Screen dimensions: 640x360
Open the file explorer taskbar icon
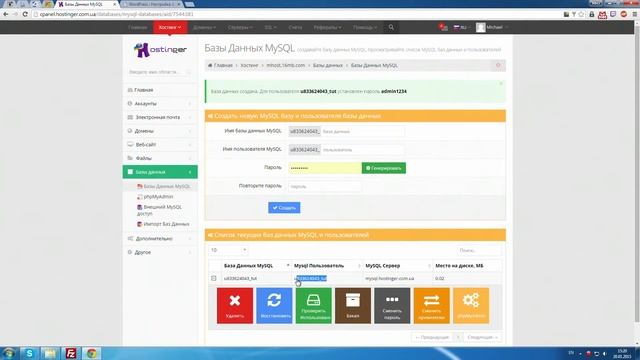(50, 353)
